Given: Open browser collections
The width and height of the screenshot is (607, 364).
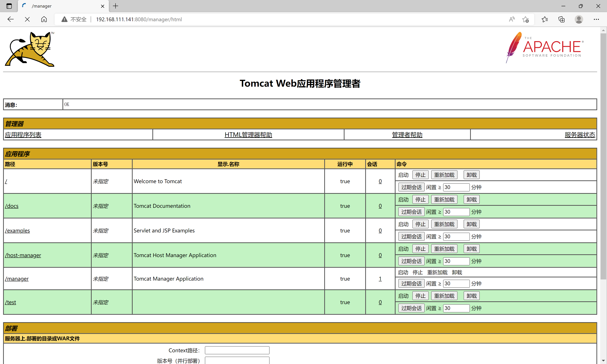Looking at the screenshot, I should click(x=561, y=19).
